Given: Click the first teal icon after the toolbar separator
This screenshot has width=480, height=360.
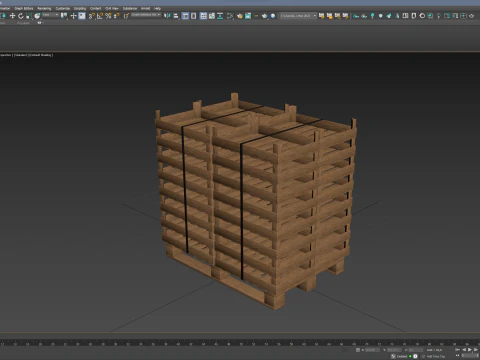Looking at the screenshot, I should coord(356,16).
